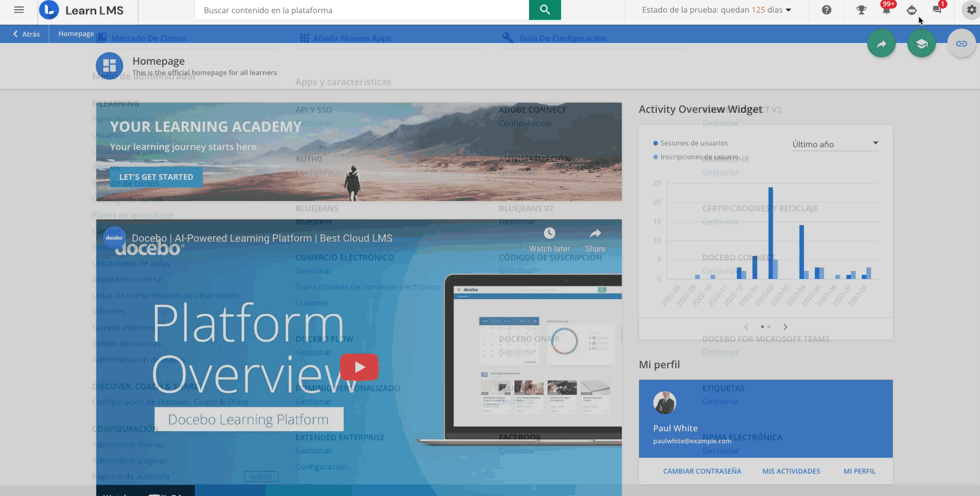This screenshot has height=496, width=980.
Task: Click the green share arrow button
Action: coord(881,44)
